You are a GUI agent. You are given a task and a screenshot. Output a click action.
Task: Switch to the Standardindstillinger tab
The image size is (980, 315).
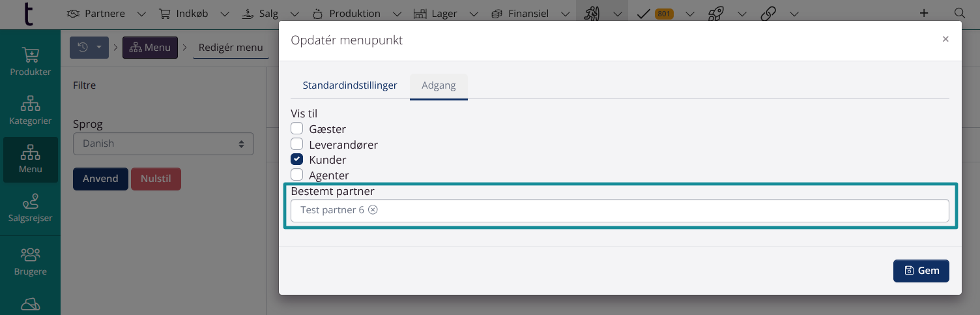[350, 85]
